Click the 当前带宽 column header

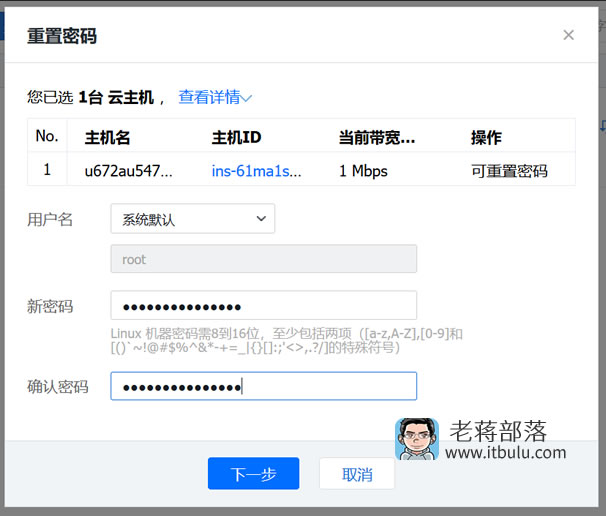tap(377, 137)
